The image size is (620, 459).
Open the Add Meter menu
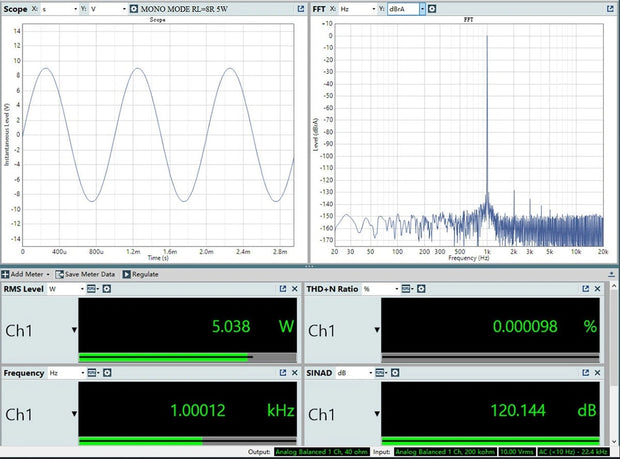(x=27, y=273)
